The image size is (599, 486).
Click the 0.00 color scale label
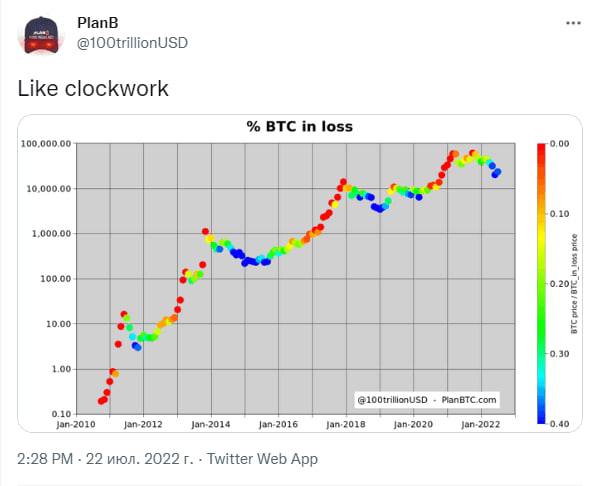pos(559,144)
